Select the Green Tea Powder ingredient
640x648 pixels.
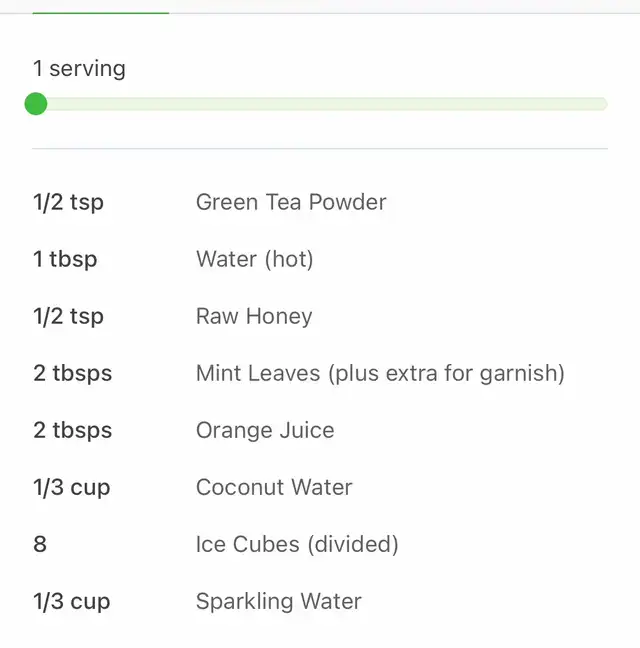[x=291, y=202]
